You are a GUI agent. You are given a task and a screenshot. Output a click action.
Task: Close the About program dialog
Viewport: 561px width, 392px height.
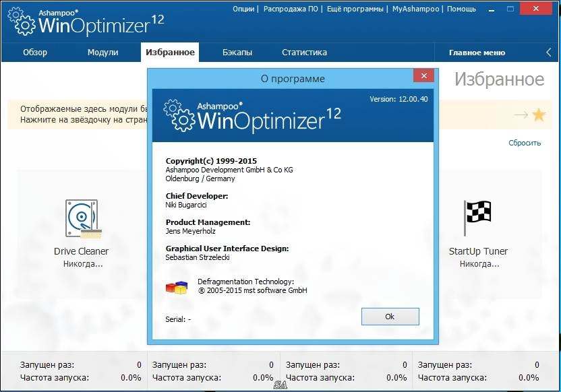coord(423,75)
